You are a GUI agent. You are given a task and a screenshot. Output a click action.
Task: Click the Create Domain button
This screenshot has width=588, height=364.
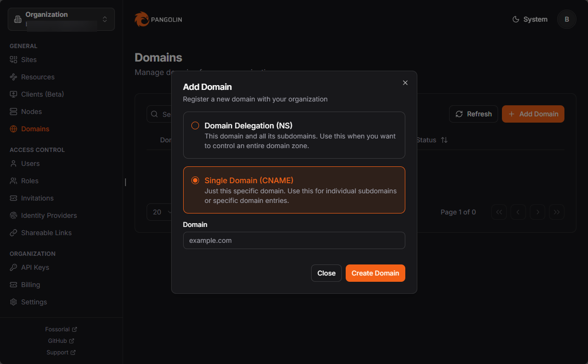375,273
